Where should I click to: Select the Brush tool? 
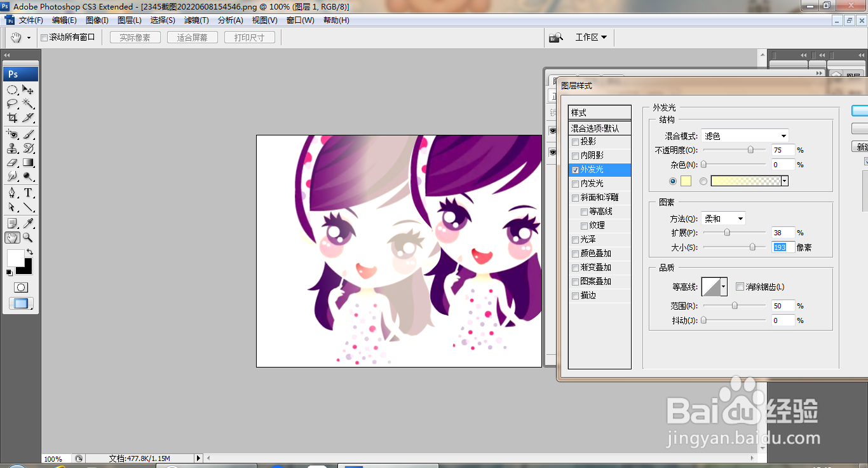tap(29, 134)
